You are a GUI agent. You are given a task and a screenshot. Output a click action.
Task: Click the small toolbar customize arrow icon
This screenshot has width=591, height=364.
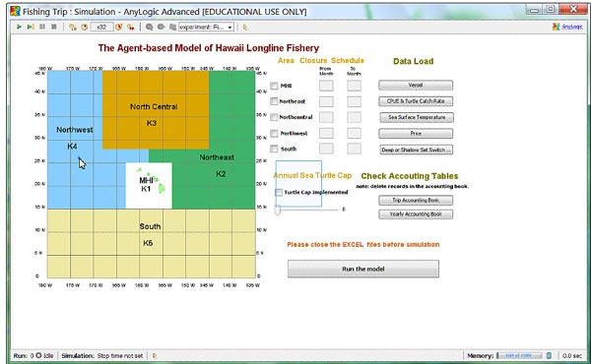click(x=245, y=28)
